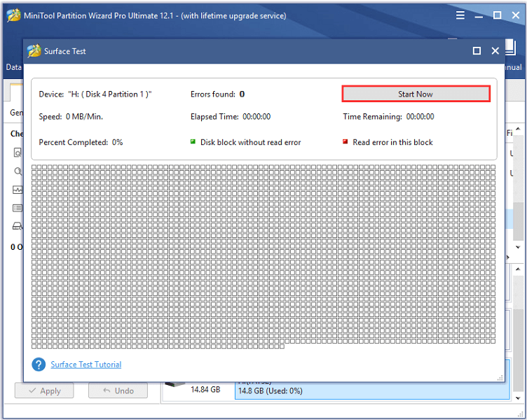Image resolution: width=527 pixels, height=420 pixels.
Task: Click the Check File System sidebar icon
Action: [x=18, y=153]
